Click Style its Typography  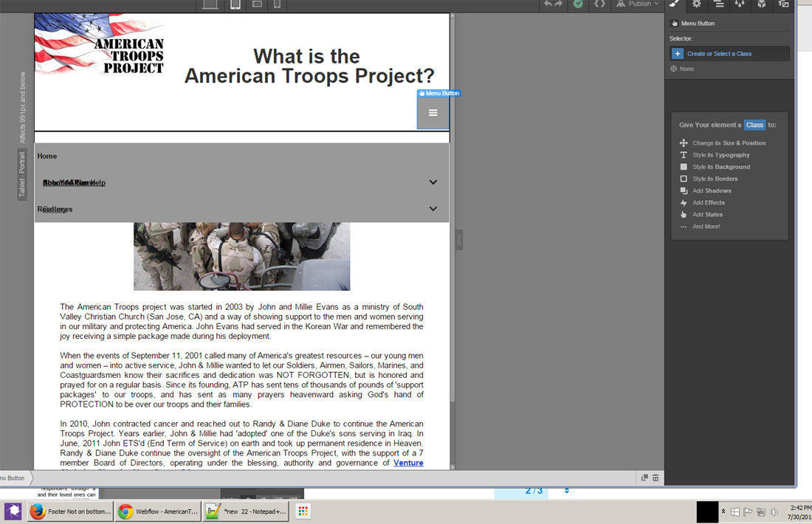[721, 155]
